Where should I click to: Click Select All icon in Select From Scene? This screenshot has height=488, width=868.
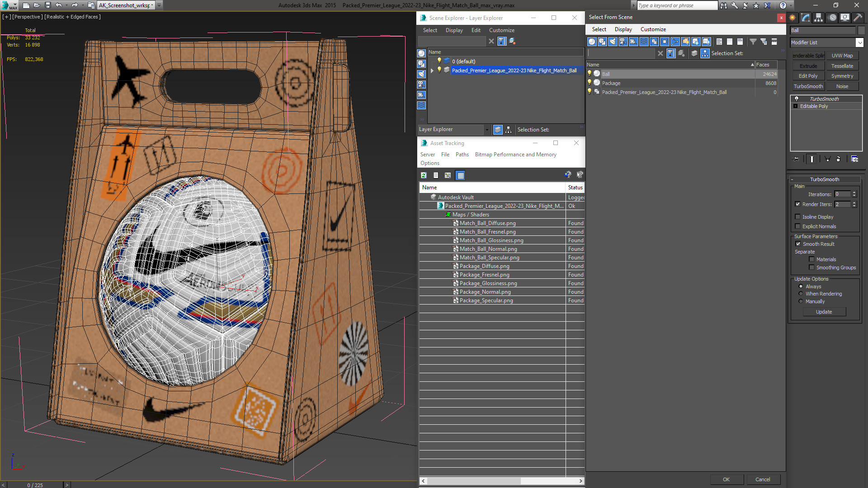tap(719, 42)
